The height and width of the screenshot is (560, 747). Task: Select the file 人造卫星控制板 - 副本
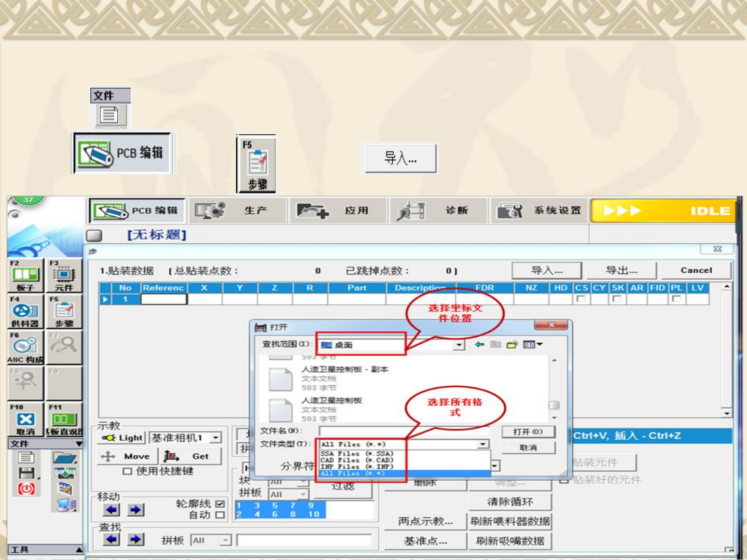(x=345, y=369)
